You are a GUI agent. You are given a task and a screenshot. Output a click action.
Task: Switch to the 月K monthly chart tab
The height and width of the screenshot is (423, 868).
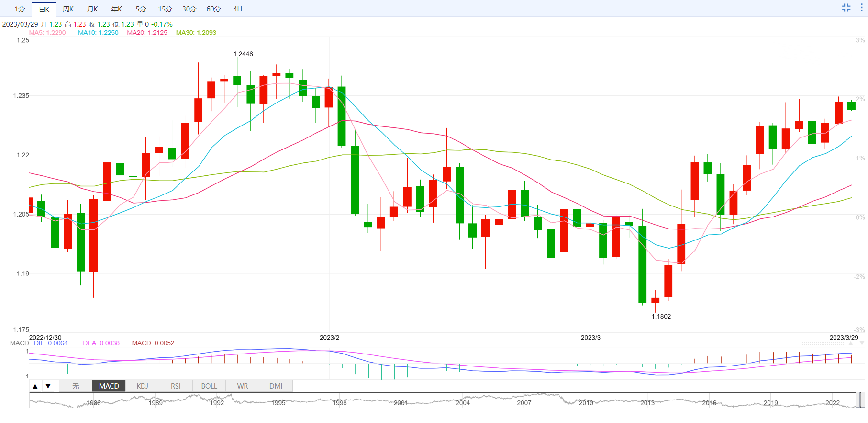[x=92, y=9]
